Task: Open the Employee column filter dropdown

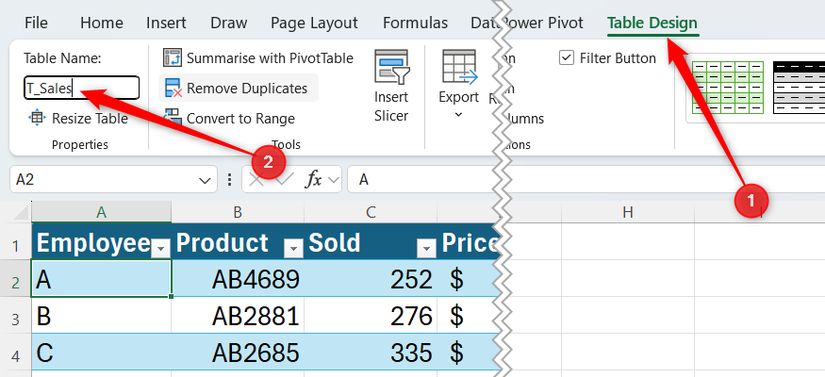Action: tap(160, 248)
